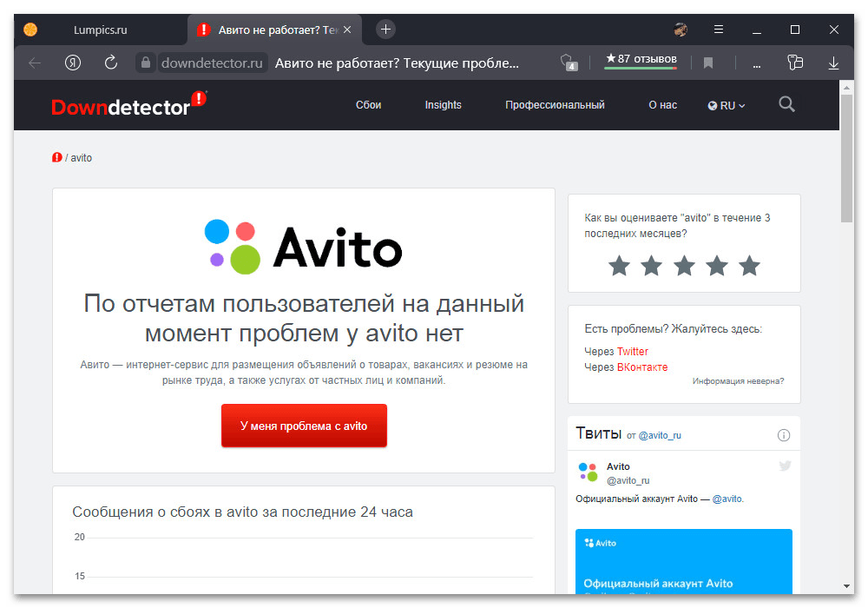The height and width of the screenshot is (608, 868).
Task: Click the info icon in Твиты widget
Action: (x=783, y=435)
